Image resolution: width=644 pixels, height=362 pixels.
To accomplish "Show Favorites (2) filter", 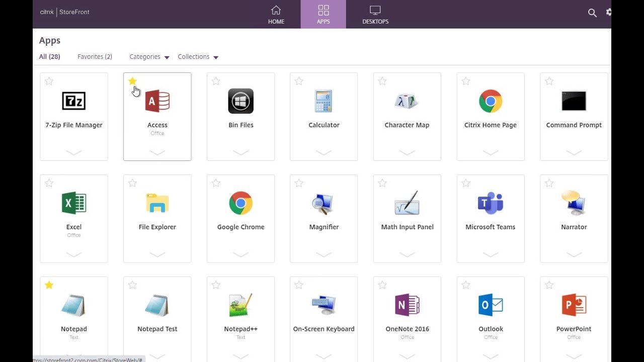I will 95,57.
